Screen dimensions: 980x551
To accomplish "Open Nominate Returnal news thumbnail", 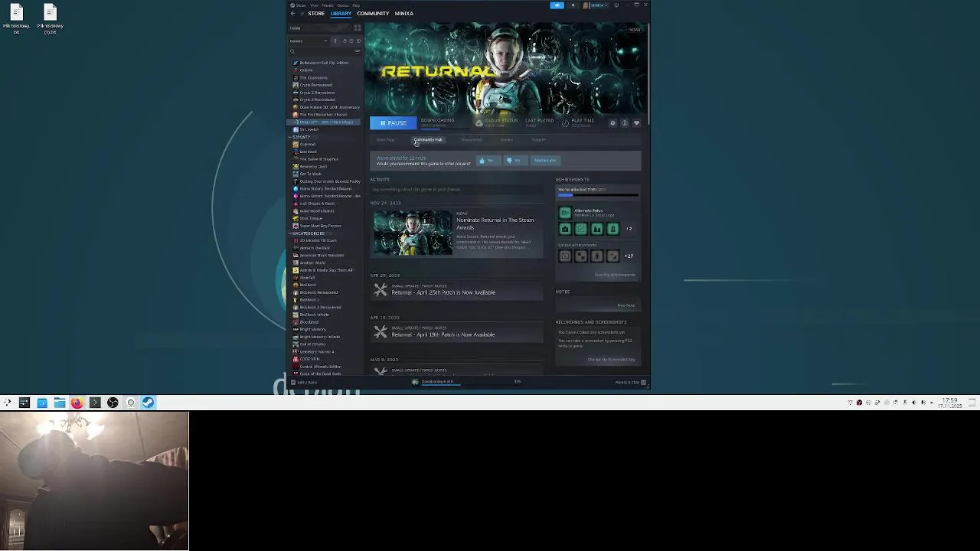I will pyautogui.click(x=413, y=233).
